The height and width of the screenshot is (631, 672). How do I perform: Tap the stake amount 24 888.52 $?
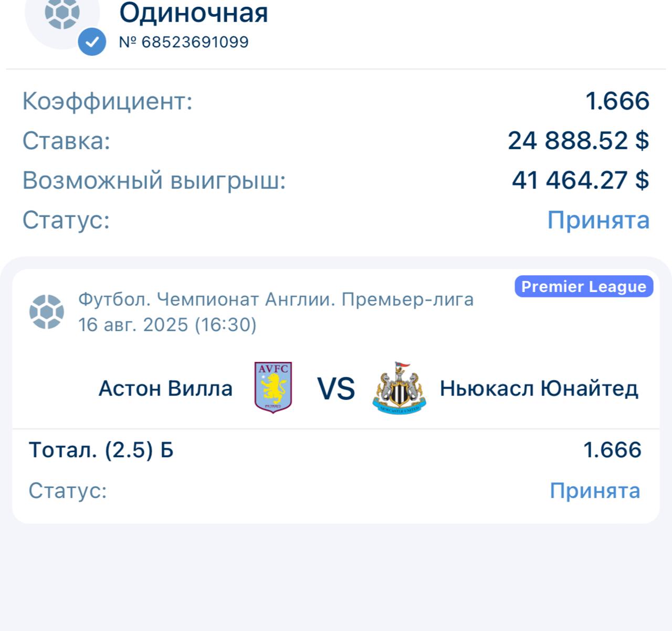pyautogui.click(x=579, y=141)
